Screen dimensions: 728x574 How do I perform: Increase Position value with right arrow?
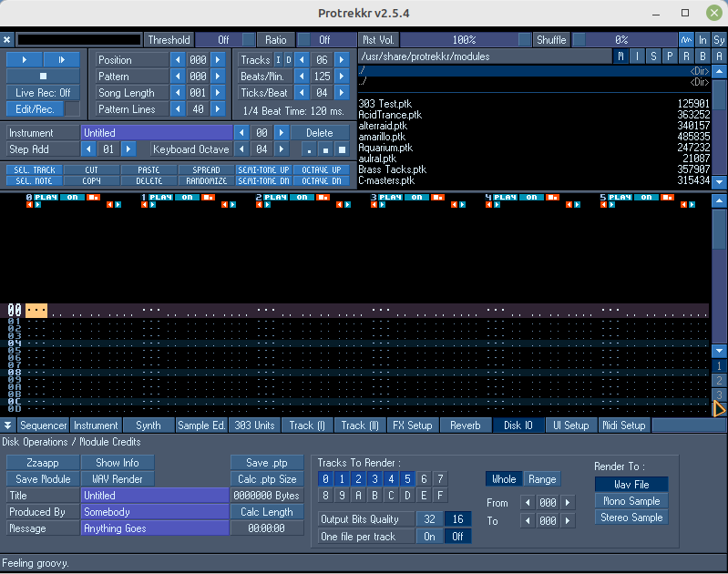point(218,60)
